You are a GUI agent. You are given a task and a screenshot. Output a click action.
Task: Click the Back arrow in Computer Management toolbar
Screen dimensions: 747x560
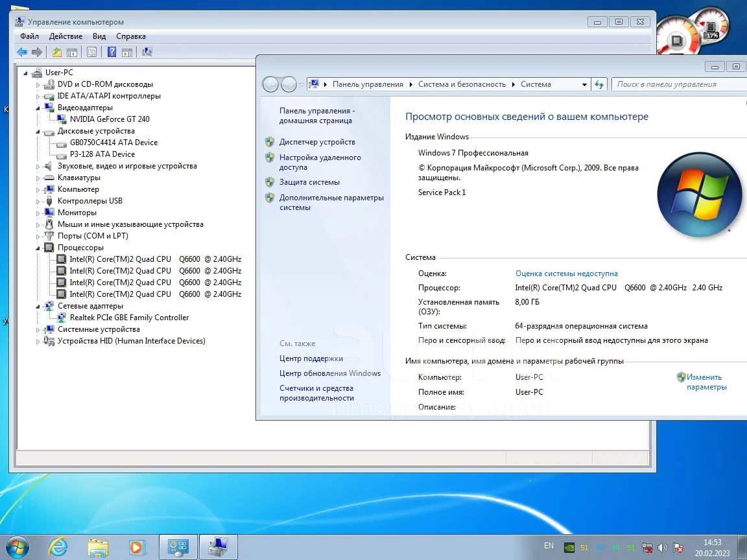[22, 52]
